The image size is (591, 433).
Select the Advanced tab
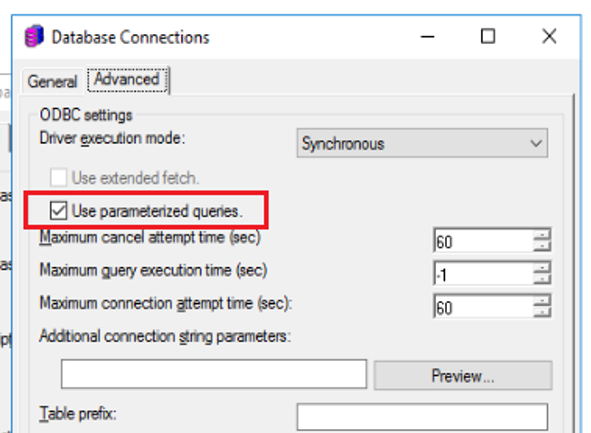tap(127, 80)
